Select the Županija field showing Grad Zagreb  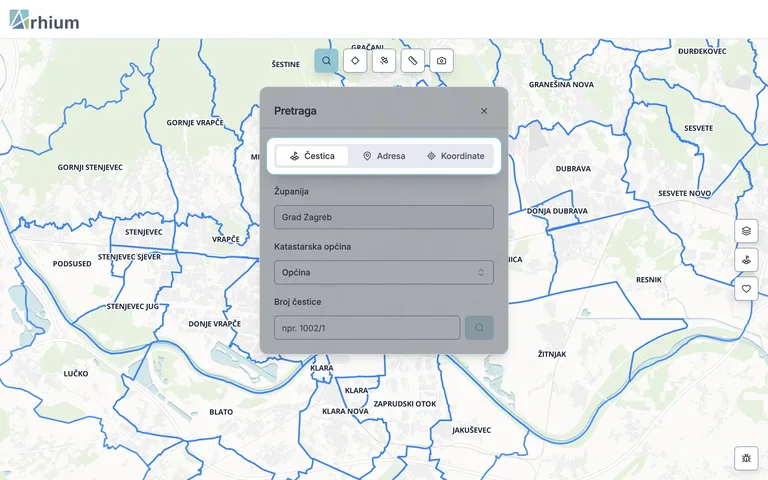point(384,217)
